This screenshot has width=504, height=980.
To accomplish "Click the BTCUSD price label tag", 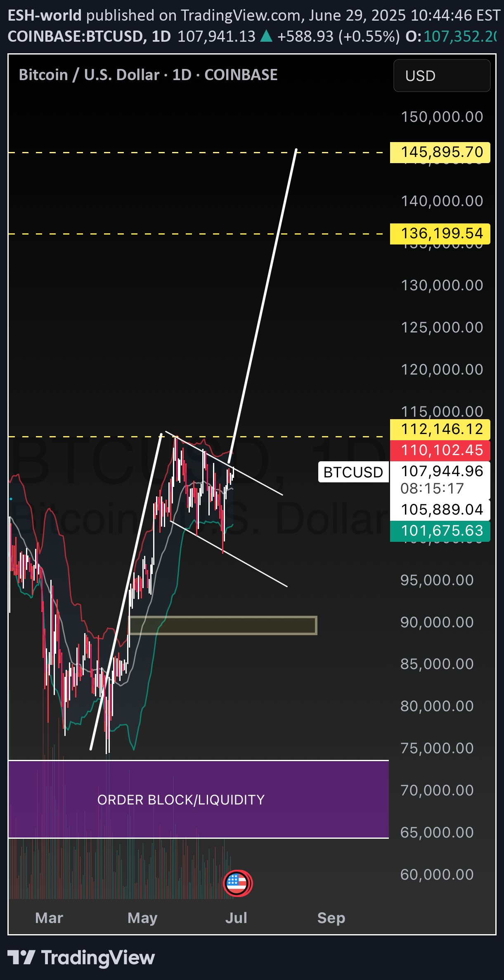I will [x=353, y=472].
